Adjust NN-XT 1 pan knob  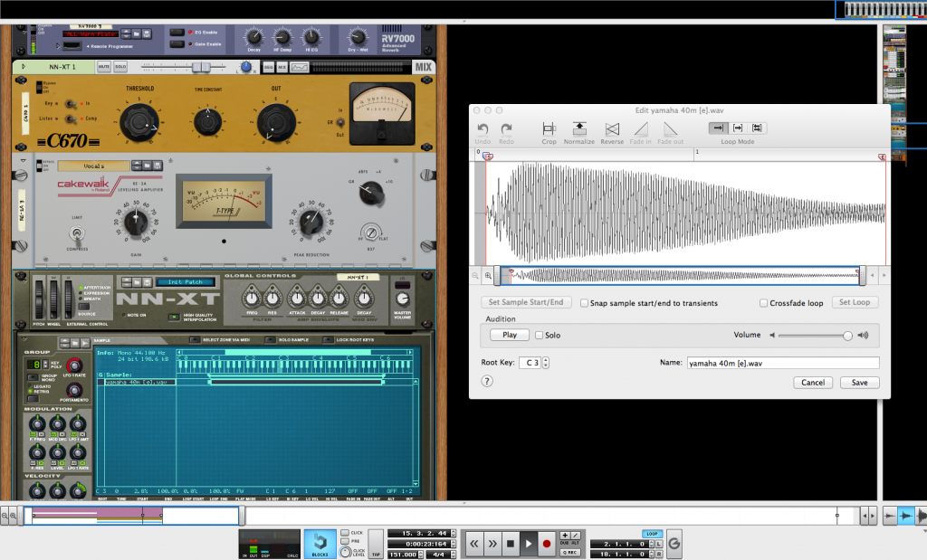click(x=246, y=67)
